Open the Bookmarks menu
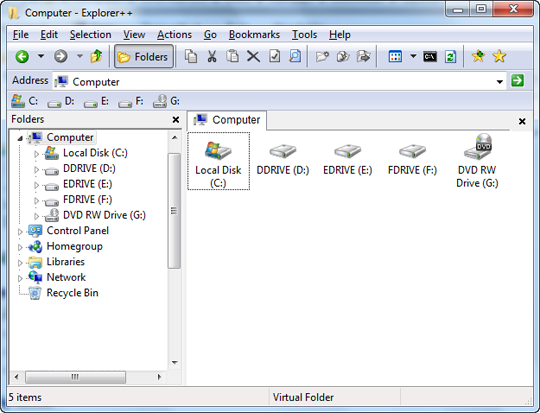This screenshot has height=413, width=540. [254, 35]
